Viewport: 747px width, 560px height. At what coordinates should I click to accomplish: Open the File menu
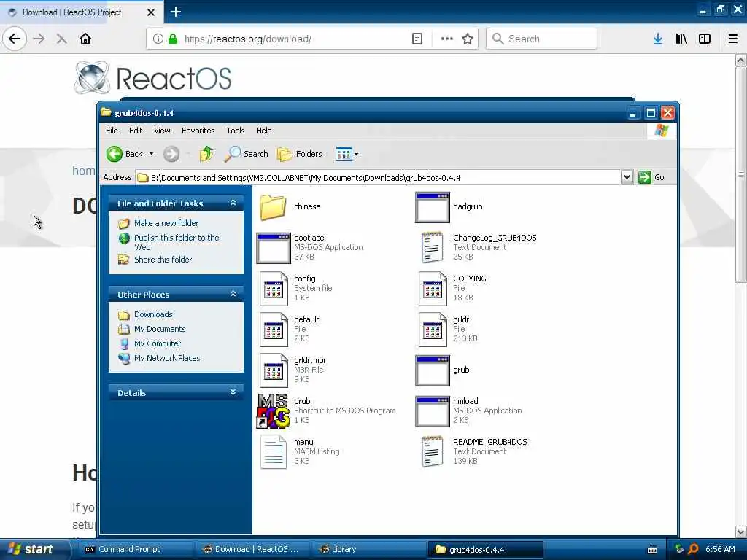(112, 131)
